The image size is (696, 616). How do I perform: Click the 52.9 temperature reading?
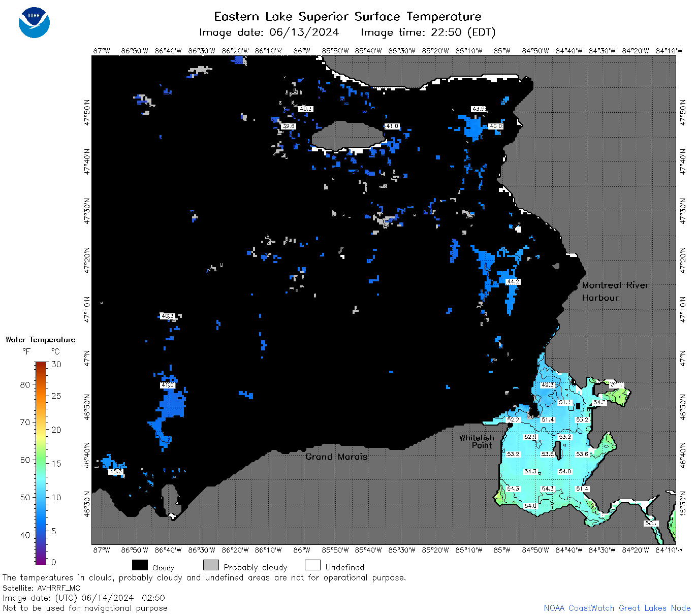[530, 437]
